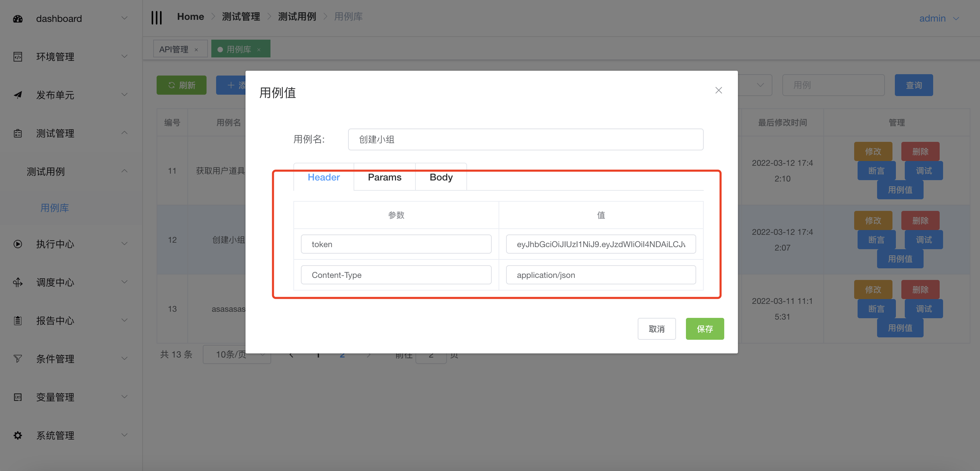Close the 用例值 dialog with X

click(x=718, y=90)
